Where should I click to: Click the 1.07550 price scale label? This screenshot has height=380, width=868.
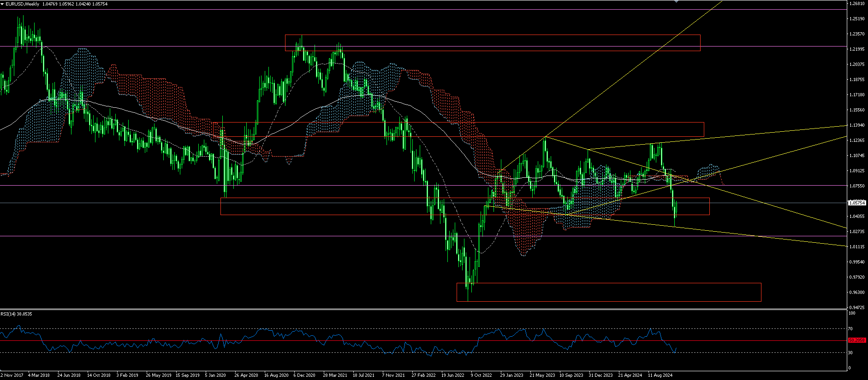point(856,186)
